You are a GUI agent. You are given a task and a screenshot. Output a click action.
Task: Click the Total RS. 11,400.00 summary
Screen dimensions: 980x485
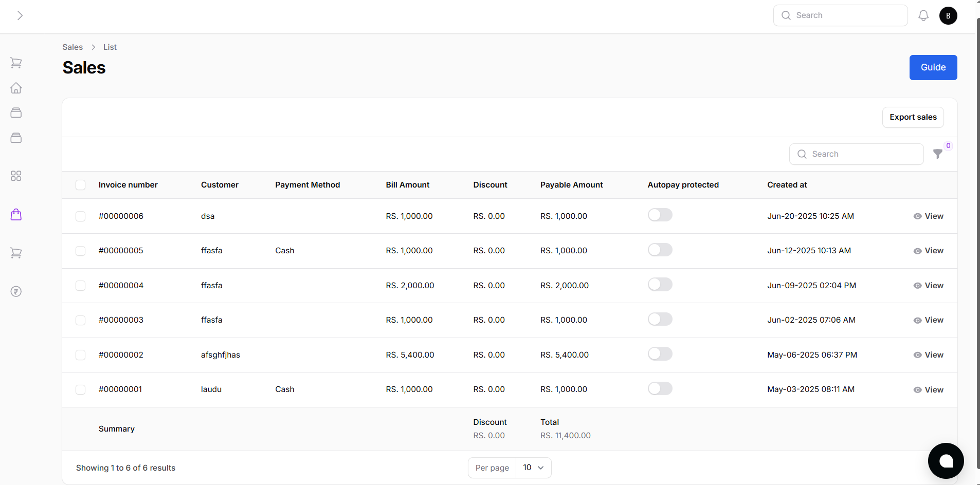tap(566, 436)
